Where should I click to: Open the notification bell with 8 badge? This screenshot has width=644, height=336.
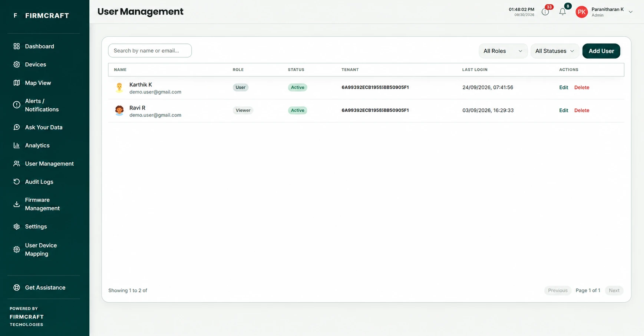pos(562,11)
